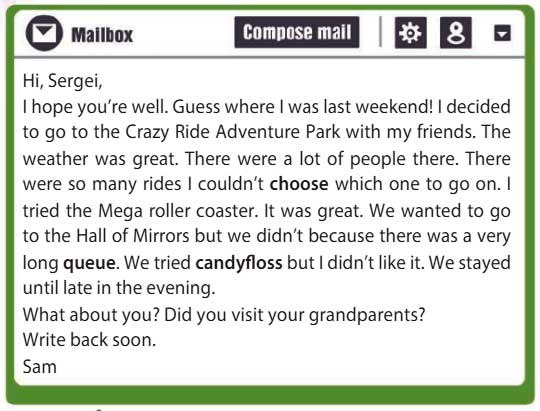Image resolution: width=540 pixels, height=411 pixels.
Task: Open the user profile icon
Action: 456,33
